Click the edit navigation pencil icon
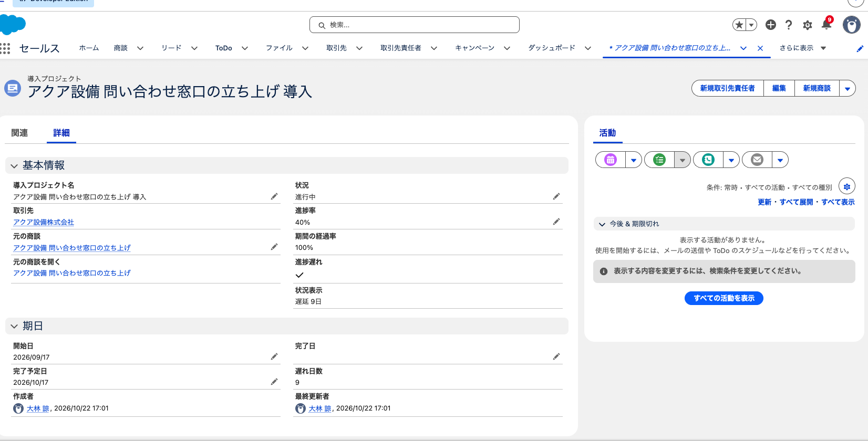This screenshot has width=868, height=441. 860,48
